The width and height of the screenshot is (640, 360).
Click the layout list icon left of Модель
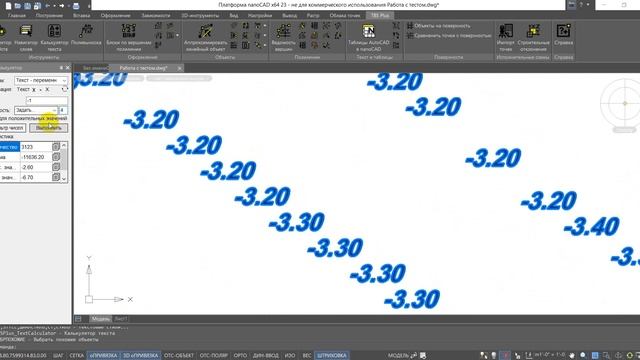coord(78,319)
